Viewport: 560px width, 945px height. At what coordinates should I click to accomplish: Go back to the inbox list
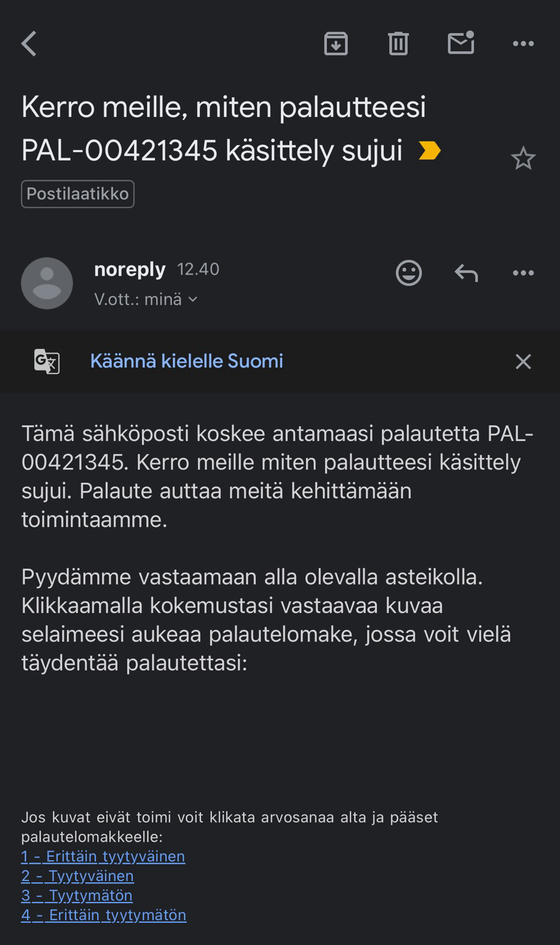coord(29,44)
